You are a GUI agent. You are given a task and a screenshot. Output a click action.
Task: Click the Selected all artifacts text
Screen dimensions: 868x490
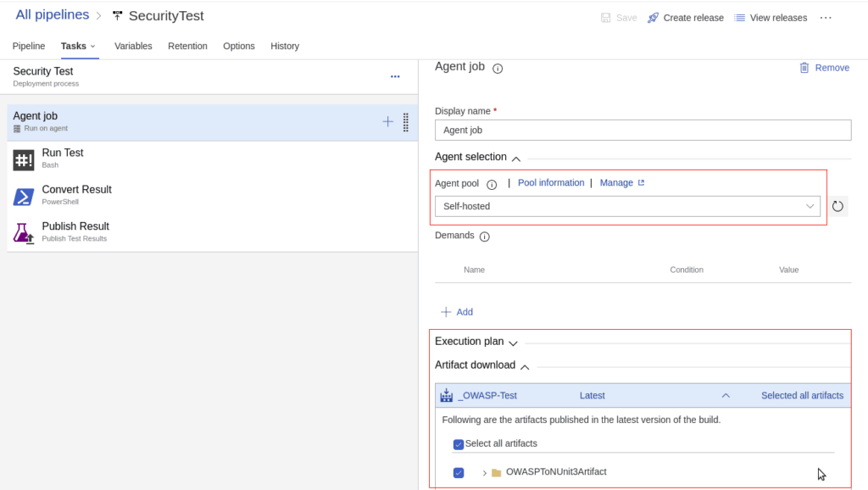(802, 395)
